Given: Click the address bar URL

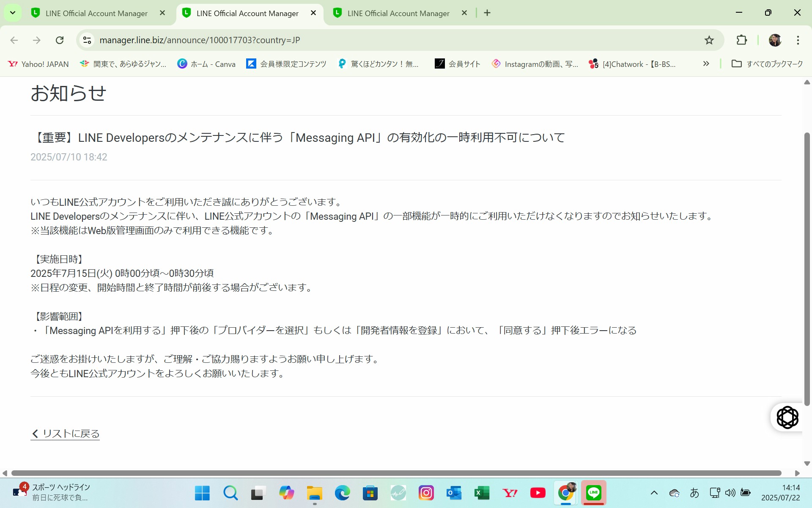Looking at the screenshot, I should click(200, 40).
